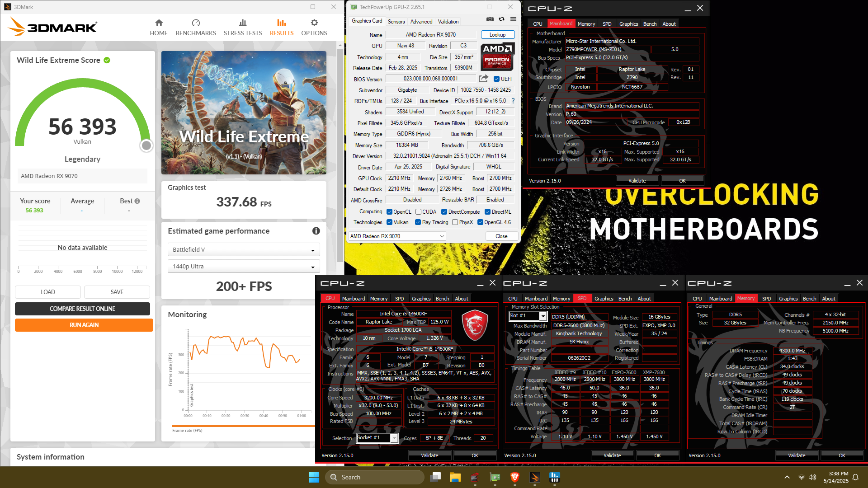Switch to the GPU-Z Validation tab
The image size is (868, 488).
[448, 22]
